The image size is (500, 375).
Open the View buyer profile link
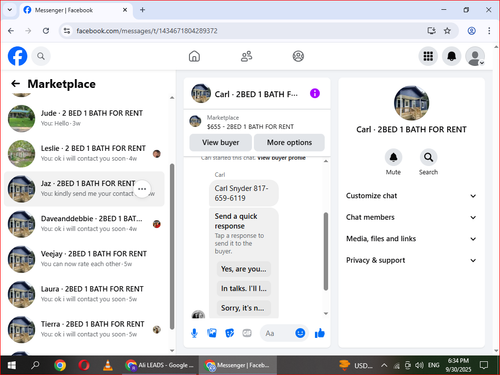282,158
